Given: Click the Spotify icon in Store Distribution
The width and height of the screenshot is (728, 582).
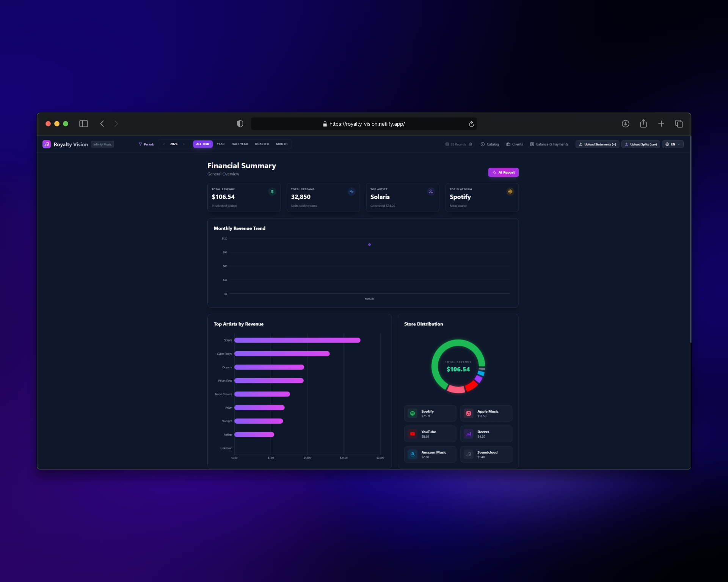Looking at the screenshot, I should 412,413.
